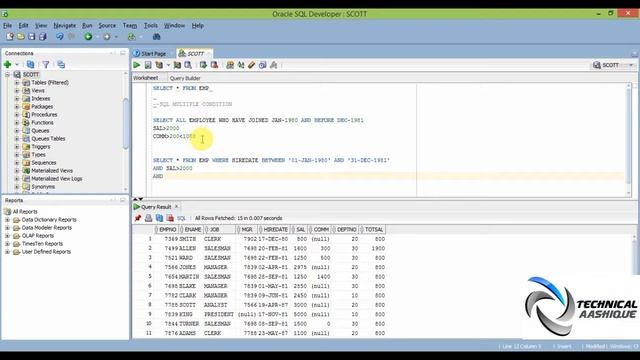Click the Run Script icon in worksheet toolbar
This screenshot has width=640, height=360.
coord(148,65)
